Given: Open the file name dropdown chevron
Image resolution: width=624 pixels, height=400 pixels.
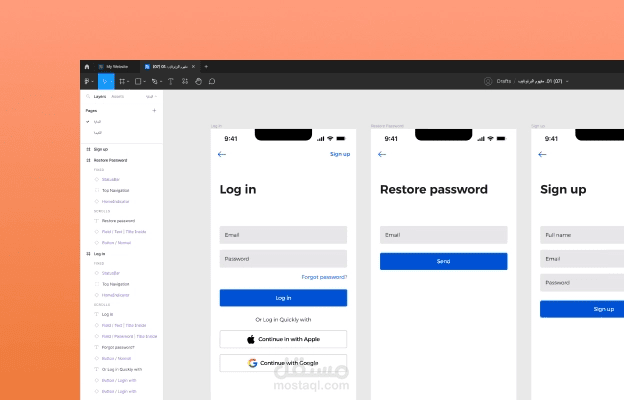Looking at the screenshot, I should tap(567, 82).
